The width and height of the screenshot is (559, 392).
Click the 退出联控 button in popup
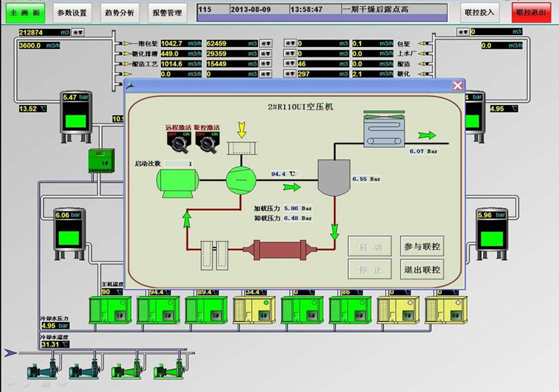(x=422, y=270)
